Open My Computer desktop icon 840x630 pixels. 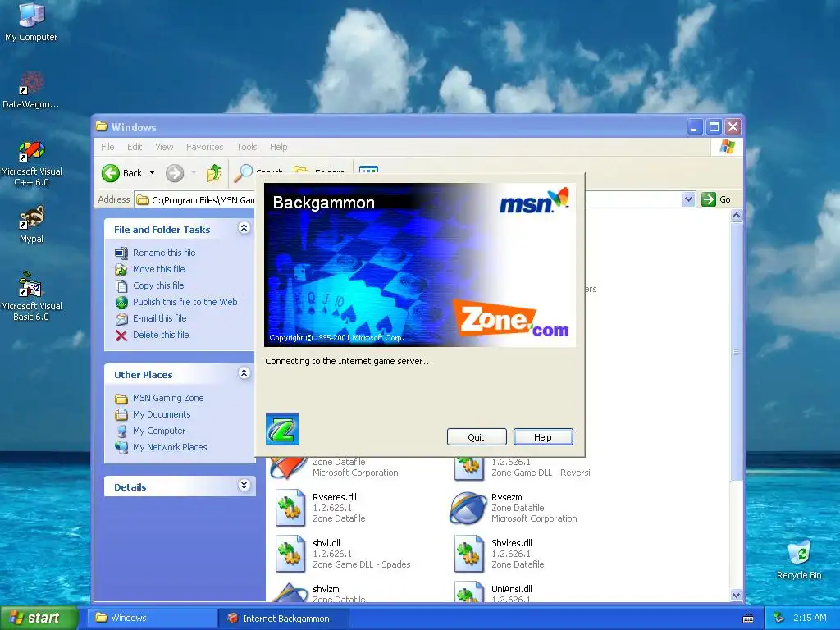[31, 21]
